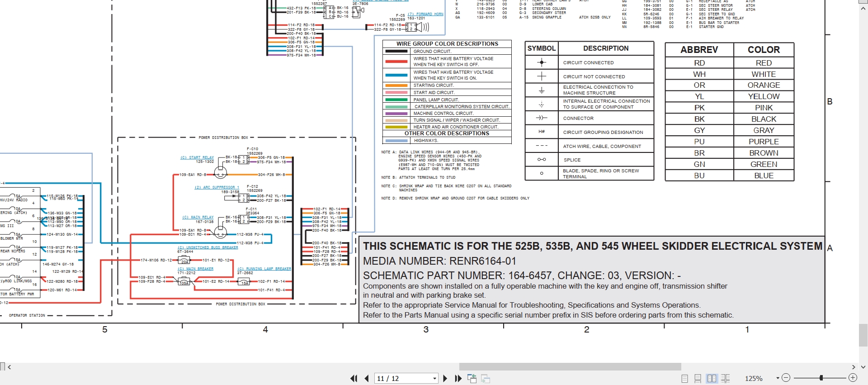Click the purple MACHINE CONTROL CIRCUIT swatch
This screenshot has width=868, height=385.
click(396, 114)
